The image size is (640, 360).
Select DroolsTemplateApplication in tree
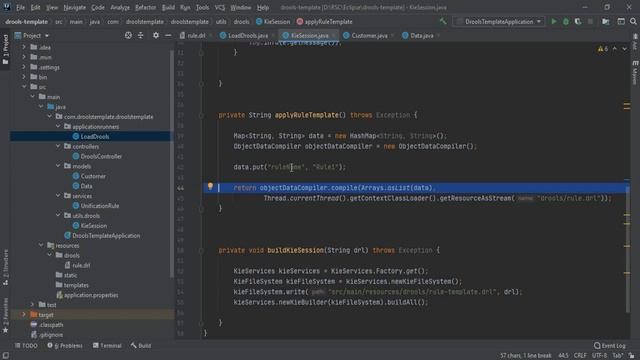tap(106, 236)
